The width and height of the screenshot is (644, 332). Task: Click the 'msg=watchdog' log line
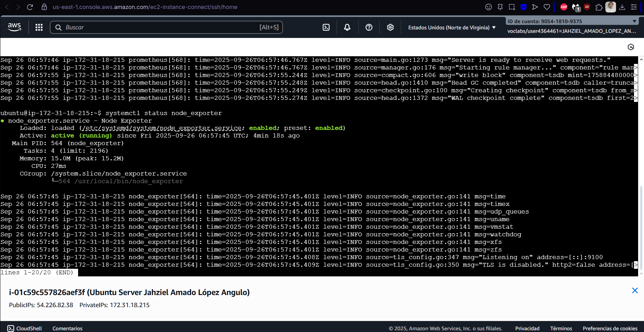pos(261,235)
